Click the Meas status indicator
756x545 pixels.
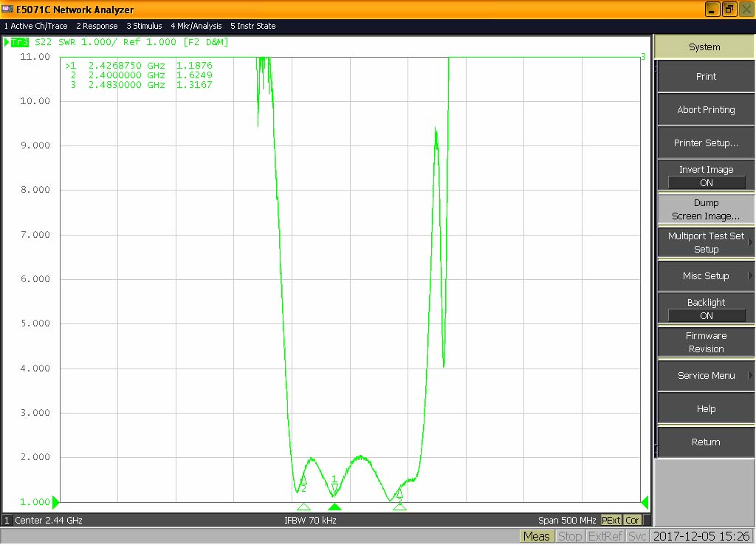(536, 536)
